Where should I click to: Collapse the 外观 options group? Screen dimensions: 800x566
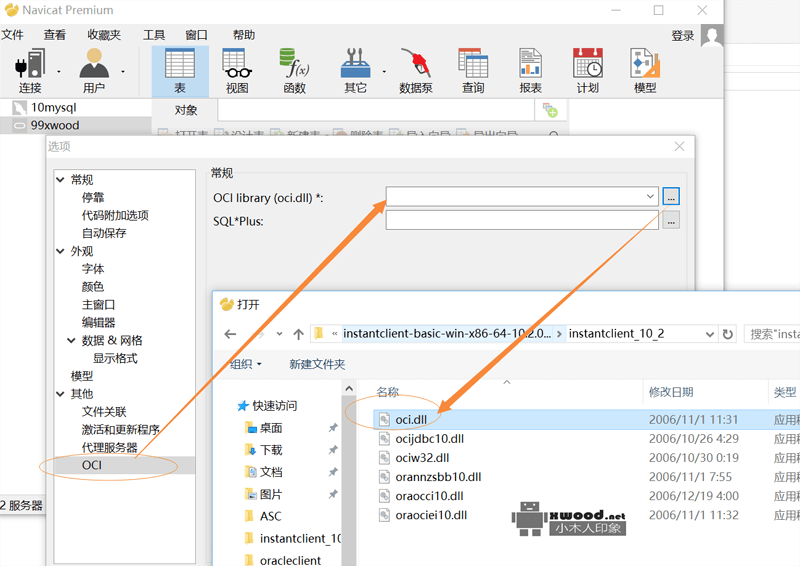(60, 251)
